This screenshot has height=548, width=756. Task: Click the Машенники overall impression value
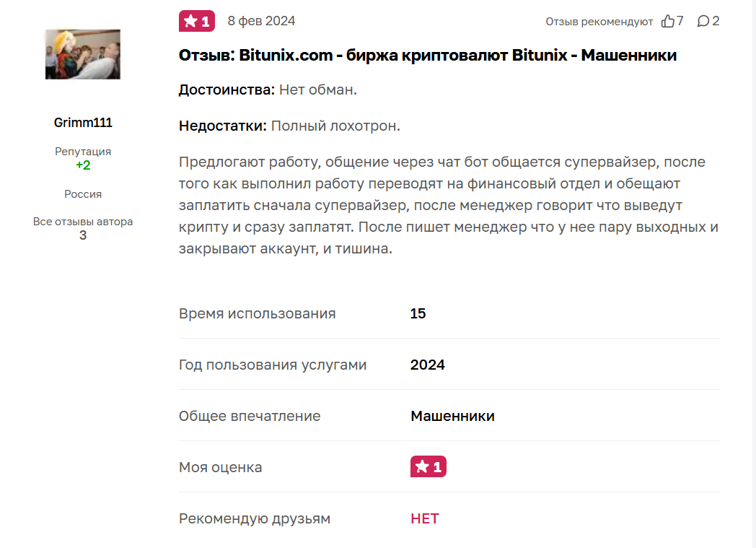click(452, 416)
